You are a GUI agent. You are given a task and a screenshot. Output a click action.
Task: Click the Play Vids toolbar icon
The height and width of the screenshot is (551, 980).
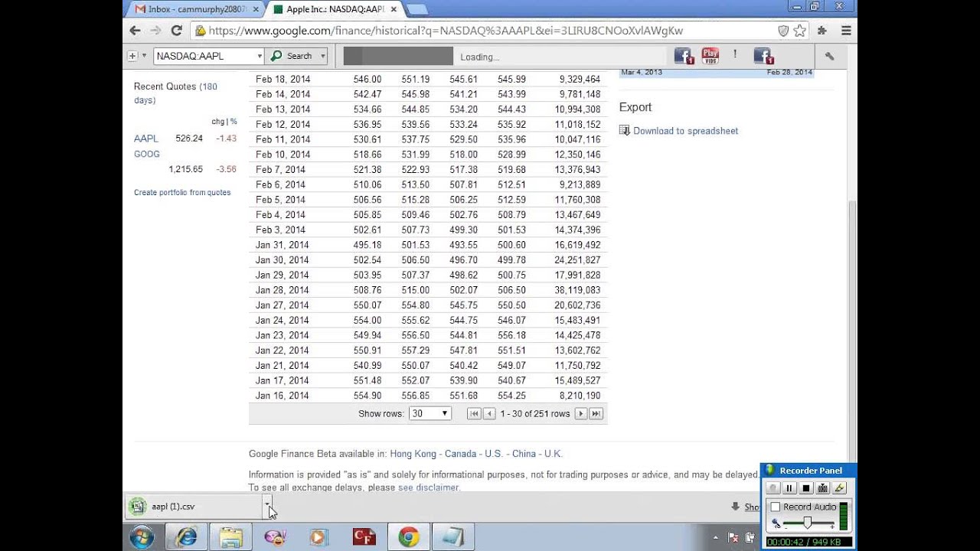(x=710, y=56)
